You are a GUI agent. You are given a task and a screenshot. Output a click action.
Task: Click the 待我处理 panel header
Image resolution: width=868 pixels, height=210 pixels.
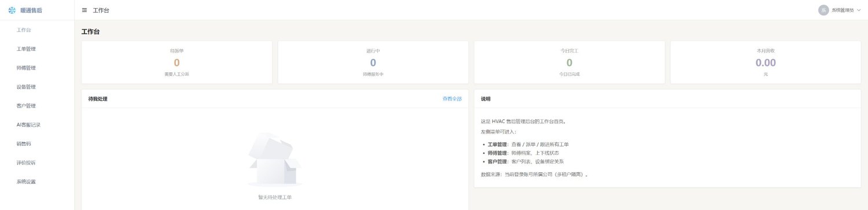point(275,99)
